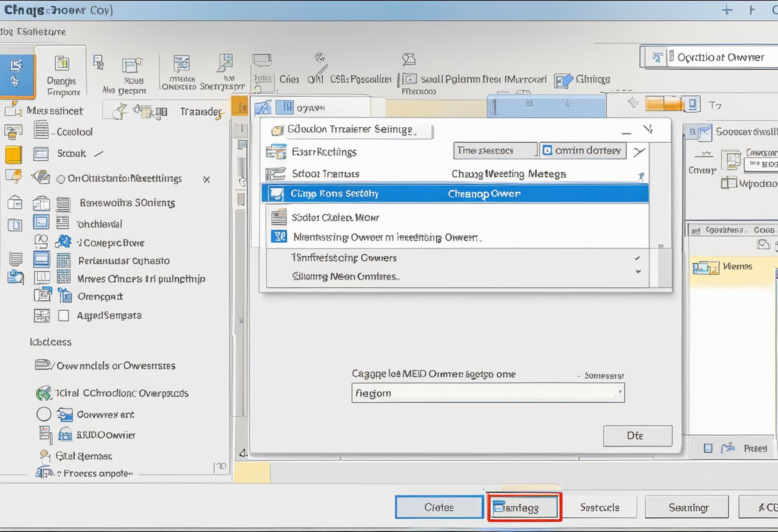
Task: Click the blue 'Cihiings' ribbon icon
Action: click(x=564, y=81)
